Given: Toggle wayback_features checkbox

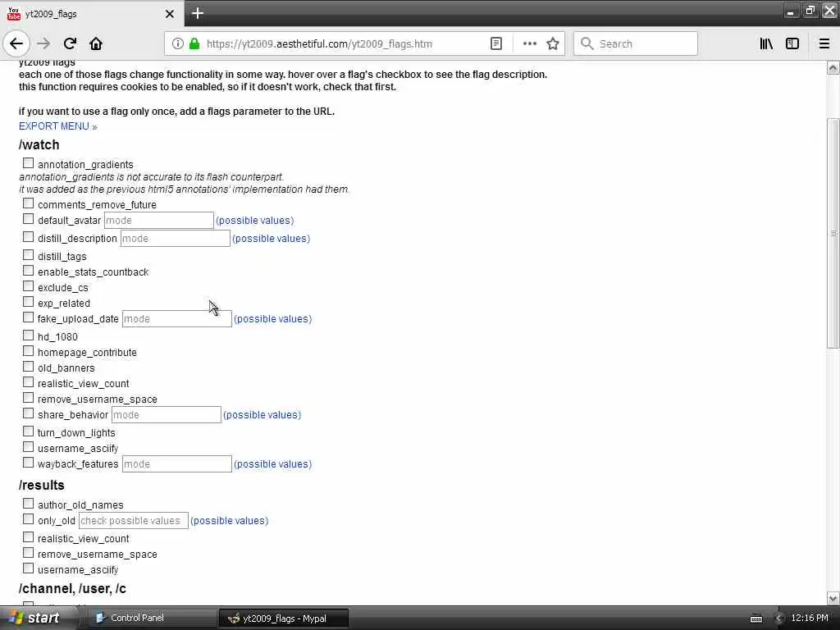Looking at the screenshot, I should pyautogui.click(x=29, y=463).
